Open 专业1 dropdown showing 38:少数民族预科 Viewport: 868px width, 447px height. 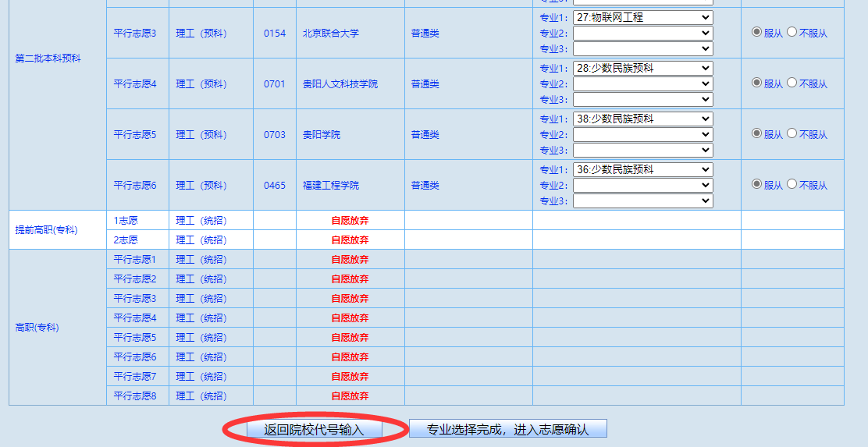(x=642, y=119)
